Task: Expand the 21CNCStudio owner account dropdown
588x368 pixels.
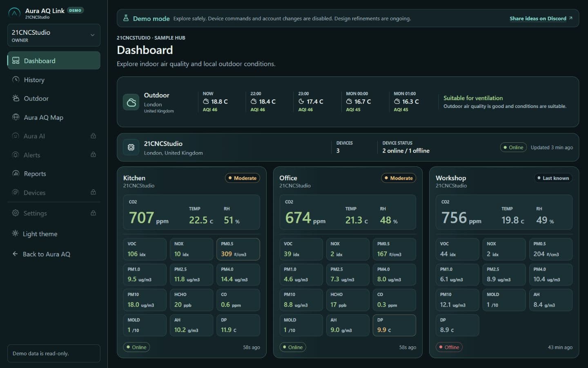Action: coord(54,35)
